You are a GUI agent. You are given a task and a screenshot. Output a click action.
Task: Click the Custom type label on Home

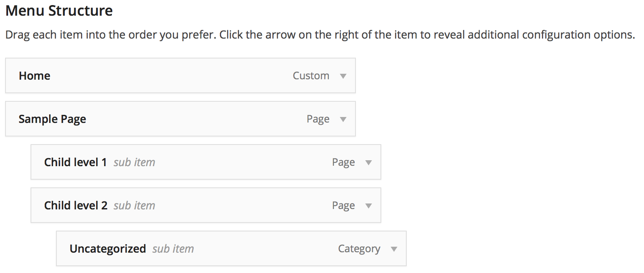click(x=311, y=76)
